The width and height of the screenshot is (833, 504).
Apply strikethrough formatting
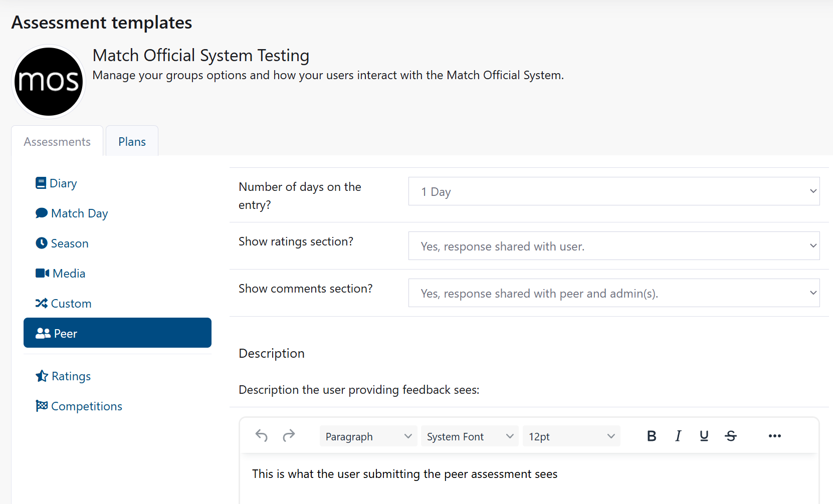pyautogui.click(x=730, y=436)
